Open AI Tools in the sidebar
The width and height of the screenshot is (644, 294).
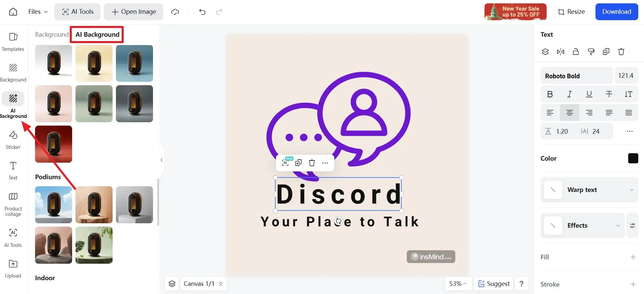tap(13, 238)
